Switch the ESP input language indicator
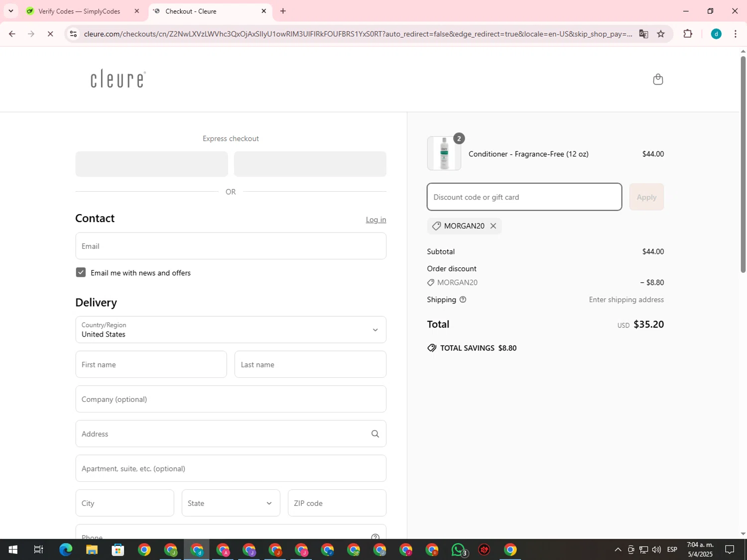This screenshot has height=560, width=747. (672, 550)
